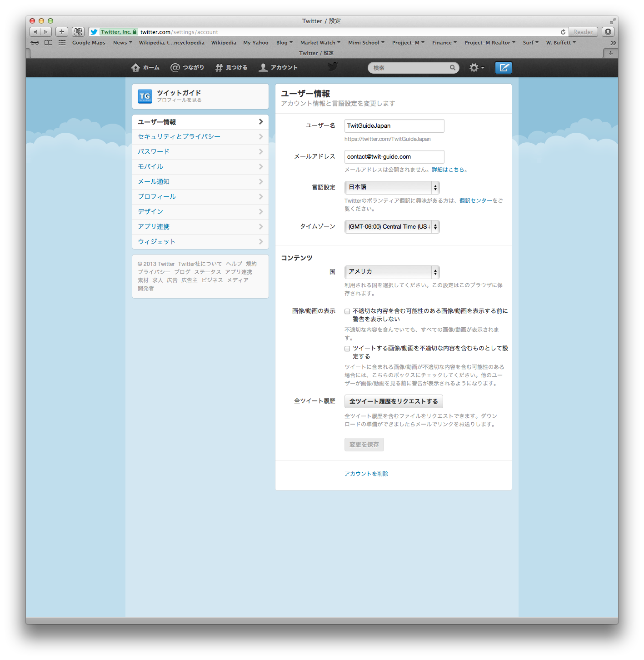Click the Twitter / 設定 tab

316,53
